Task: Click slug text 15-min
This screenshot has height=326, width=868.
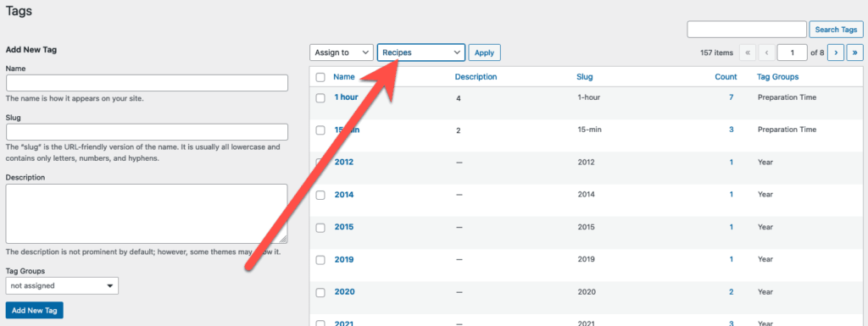Action: [x=590, y=130]
